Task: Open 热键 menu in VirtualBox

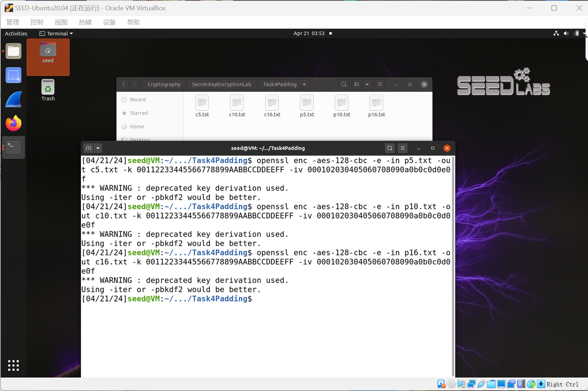Action: pos(85,22)
